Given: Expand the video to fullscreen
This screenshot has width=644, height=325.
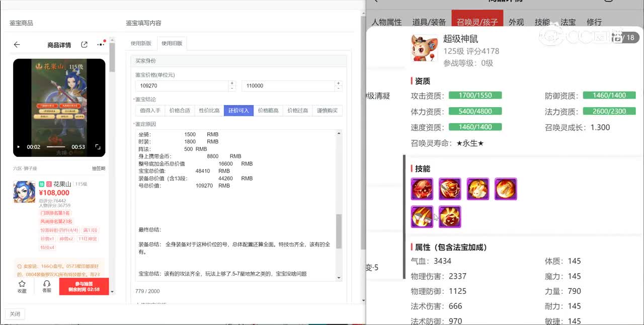Looking at the screenshot, I should point(98,147).
